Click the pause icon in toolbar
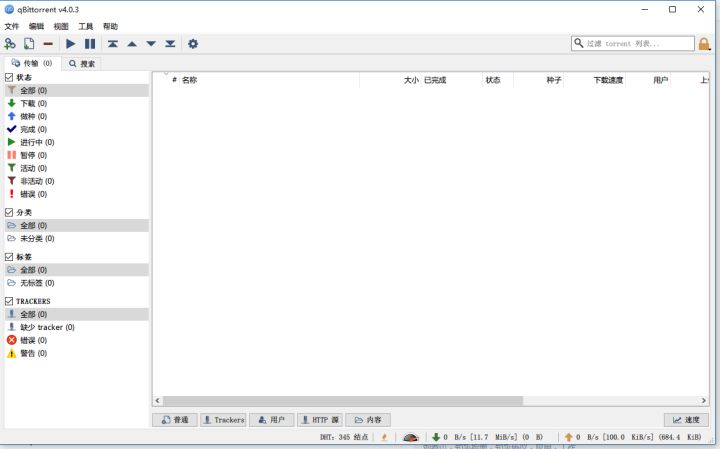This screenshot has width=720, height=449. (90, 44)
